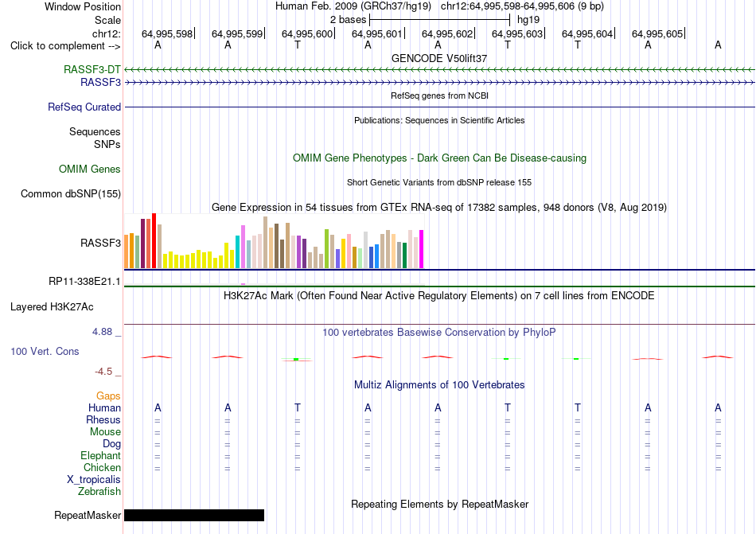Select the Chicken alignment row label
756x534 pixels.
pos(102,467)
